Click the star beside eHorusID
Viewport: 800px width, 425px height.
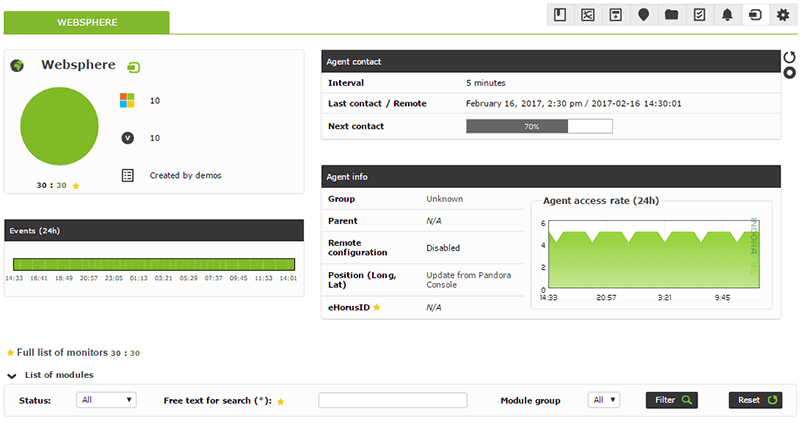(377, 307)
